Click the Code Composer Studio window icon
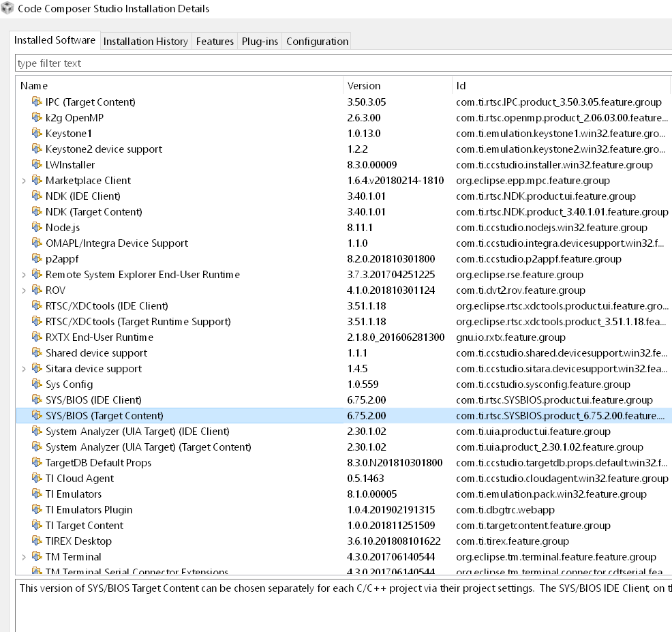672x632 pixels. 7,8
